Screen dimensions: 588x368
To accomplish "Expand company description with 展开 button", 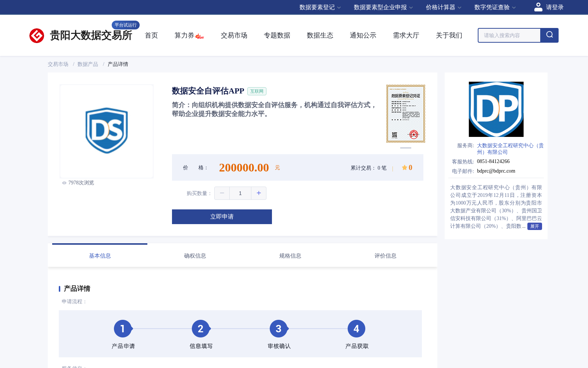I will (x=535, y=226).
